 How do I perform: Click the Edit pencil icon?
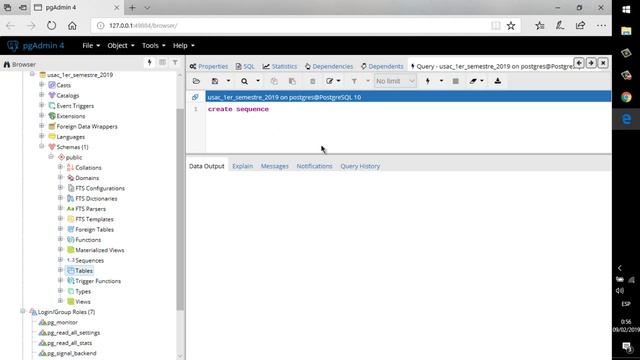click(330, 81)
